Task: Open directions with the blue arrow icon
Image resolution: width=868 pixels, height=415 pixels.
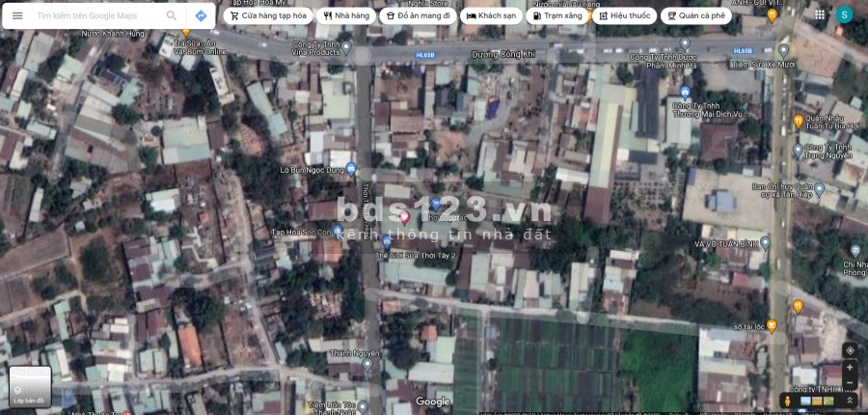Action: (201, 15)
